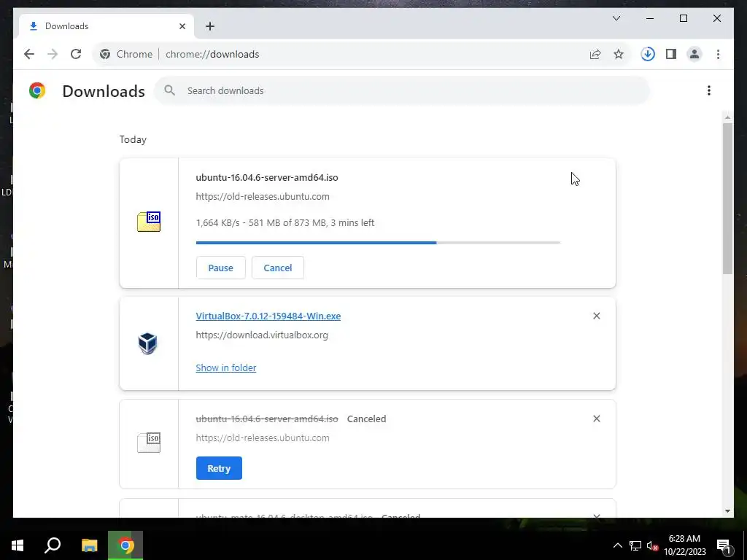Open a new tab with the plus button
This screenshot has width=747, height=560.
[x=210, y=26]
